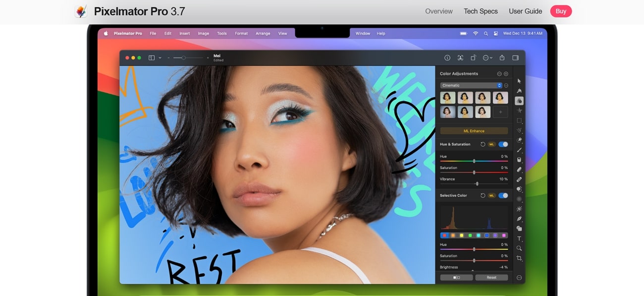
Task: Open the File menu
Action: click(x=153, y=34)
